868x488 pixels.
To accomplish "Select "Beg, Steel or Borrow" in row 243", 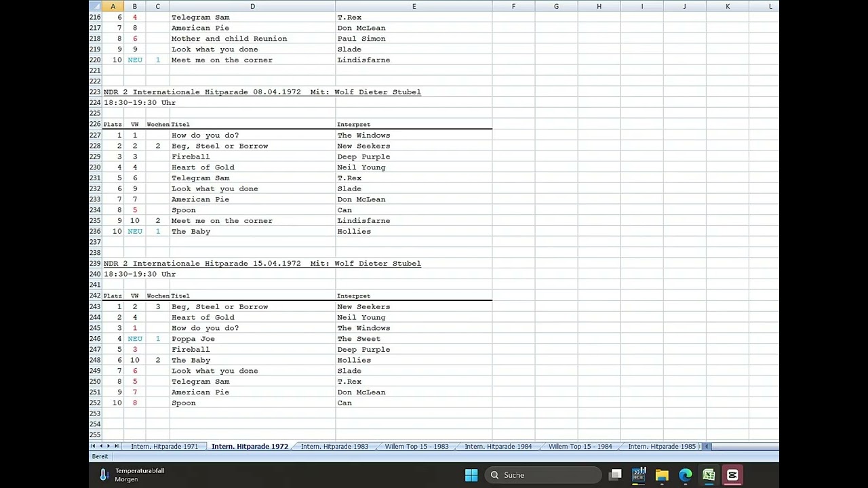I will [x=220, y=307].
